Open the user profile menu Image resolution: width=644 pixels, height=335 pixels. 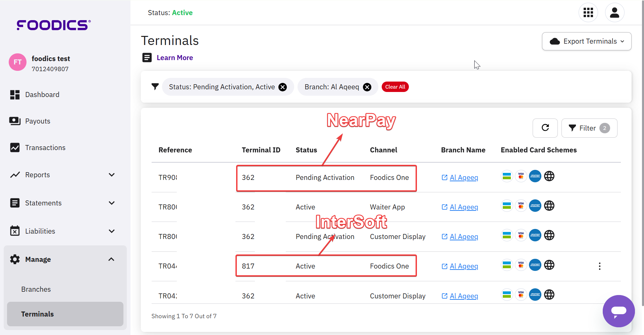click(x=614, y=13)
